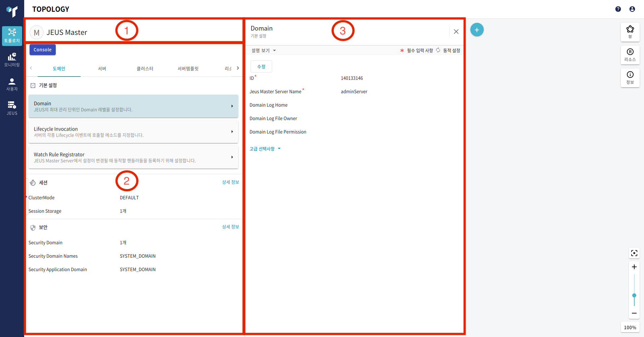Click the Domain Log File Owner label
Image resolution: width=644 pixels, height=337 pixels.
pos(273,118)
